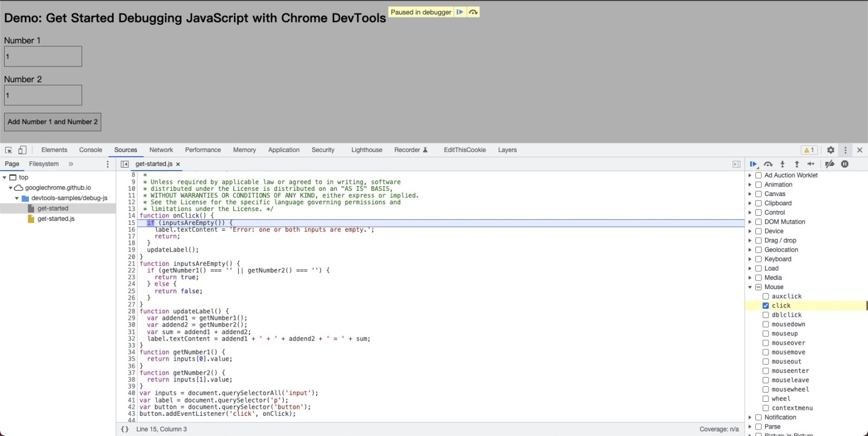868x436 pixels.
Task: Enable the mouseover event breakpoint
Action: 766,343
